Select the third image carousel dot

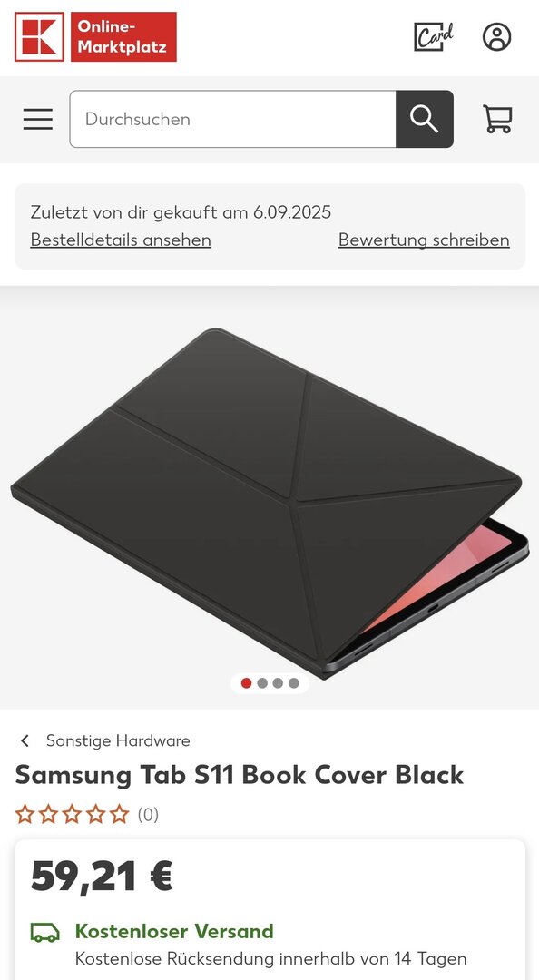click(x=279, y=683)
